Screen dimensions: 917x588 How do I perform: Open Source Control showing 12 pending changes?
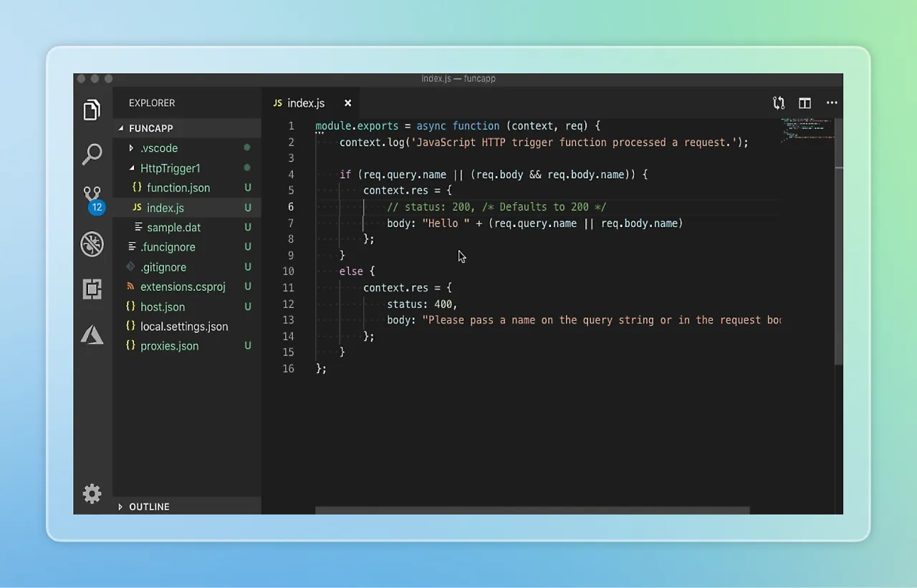tap(92, 195)
